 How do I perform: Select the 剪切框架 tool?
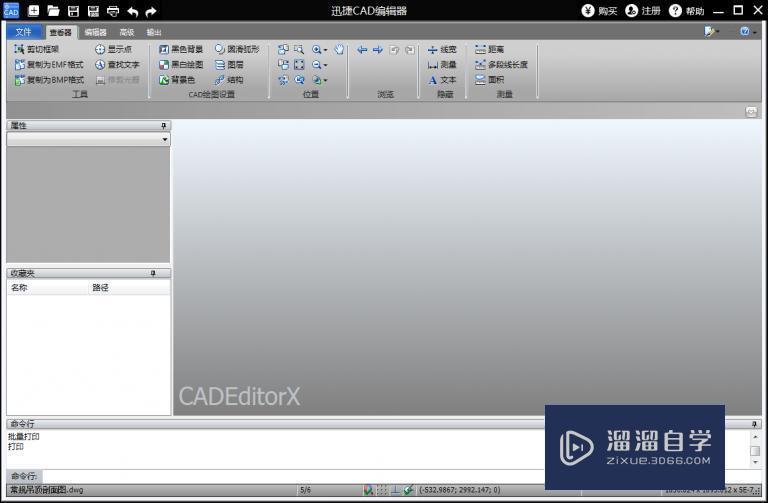[x=37, y=49]
